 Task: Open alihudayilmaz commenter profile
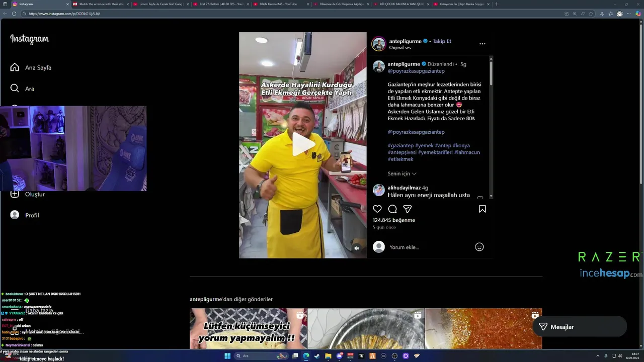(x=404, y=188)
